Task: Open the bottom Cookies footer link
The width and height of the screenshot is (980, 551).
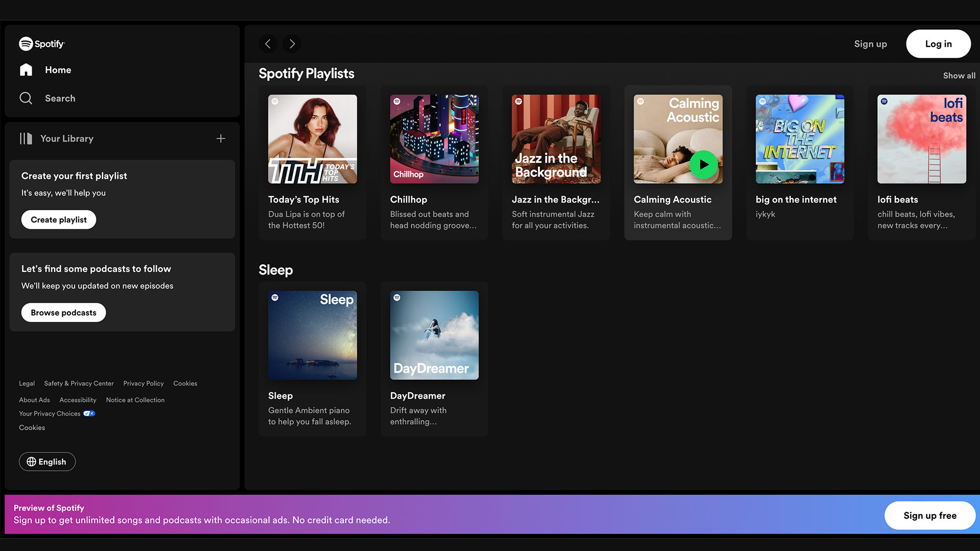Action: point(32,428)
